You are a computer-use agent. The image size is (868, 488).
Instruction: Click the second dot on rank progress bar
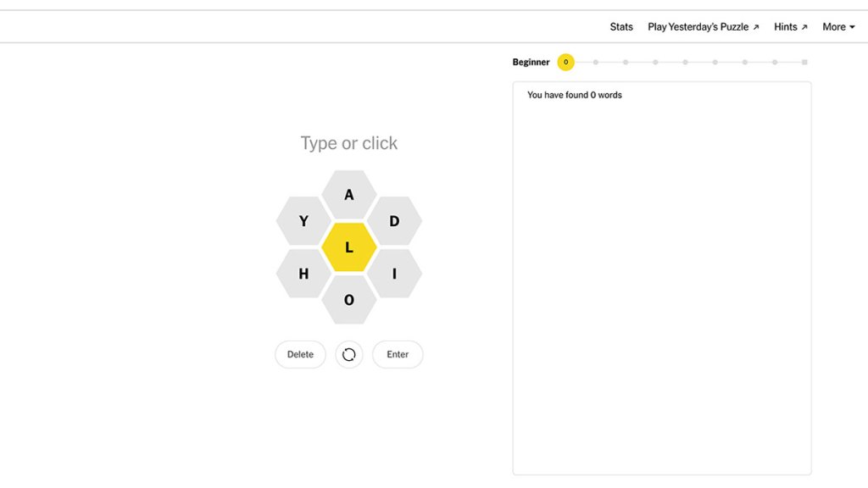(596, 62)
